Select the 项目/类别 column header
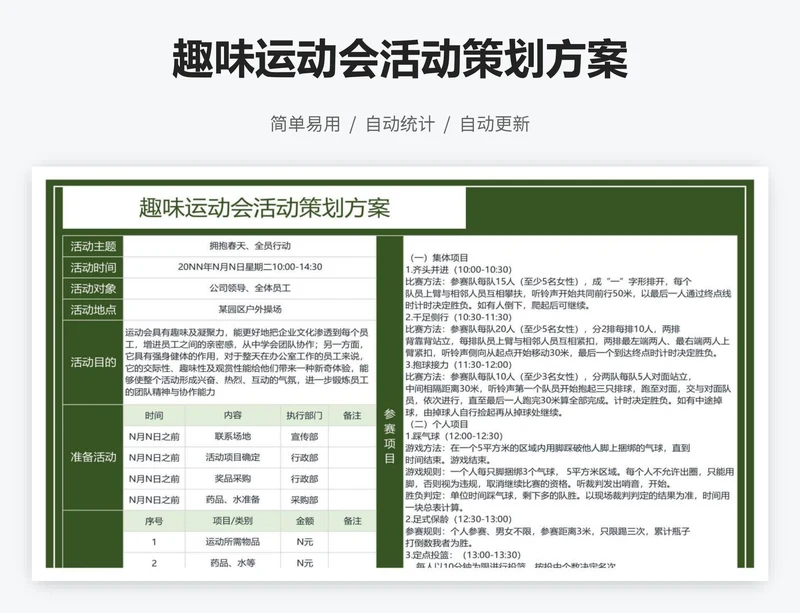Image resolution: width=800 pixels, height=613 pixels. [x=233, y=521]
